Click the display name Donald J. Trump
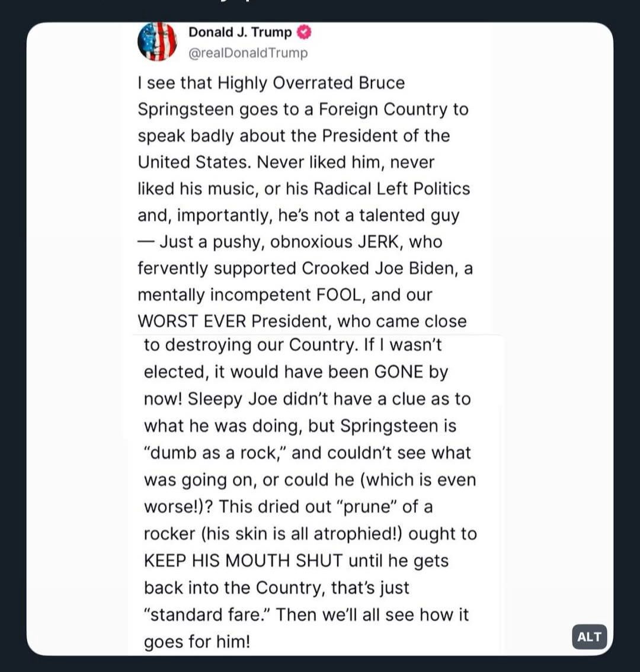Screen dimensions: 640x672 pos(240,32)
